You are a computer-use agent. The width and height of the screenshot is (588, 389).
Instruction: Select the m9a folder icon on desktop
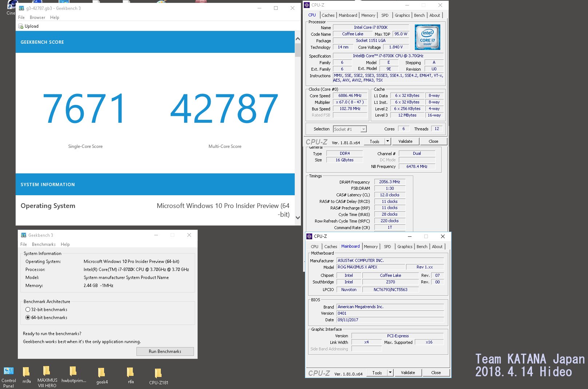point(26,372)
